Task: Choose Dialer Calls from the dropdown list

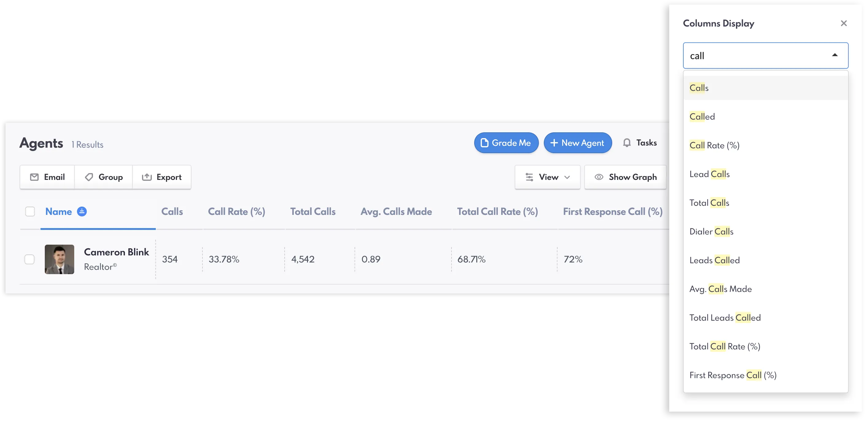Action: (711, 232)
